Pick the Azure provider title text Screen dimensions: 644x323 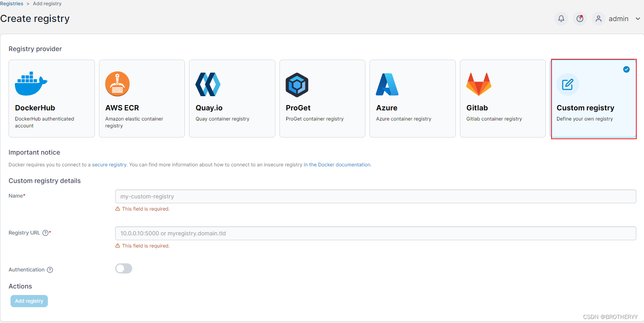click(386, 108)
